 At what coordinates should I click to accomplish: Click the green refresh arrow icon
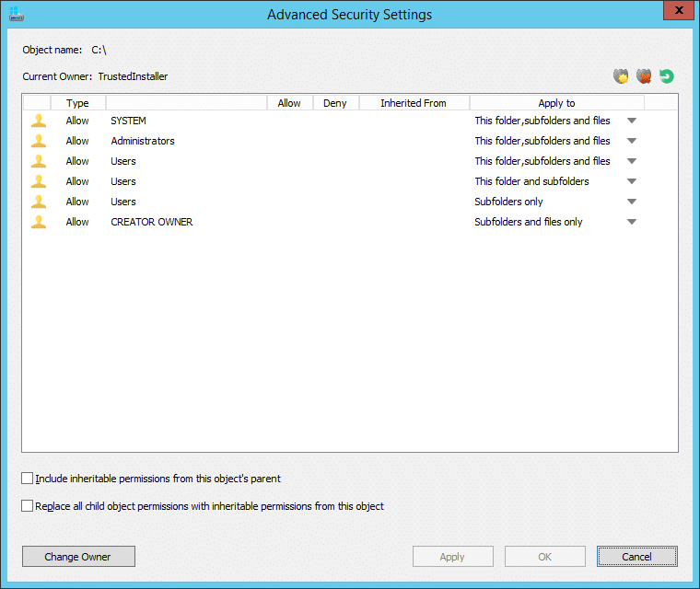pyautogui.click(x=667, y=76)
